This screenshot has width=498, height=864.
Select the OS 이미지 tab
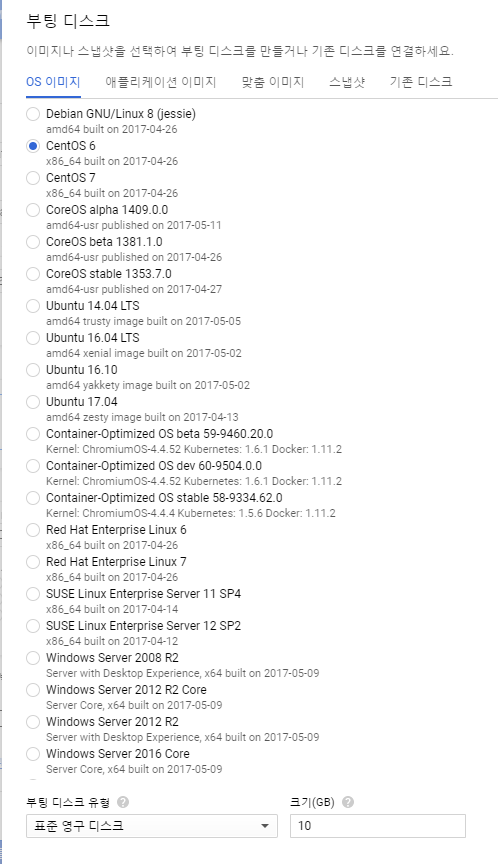coord(53,82)
